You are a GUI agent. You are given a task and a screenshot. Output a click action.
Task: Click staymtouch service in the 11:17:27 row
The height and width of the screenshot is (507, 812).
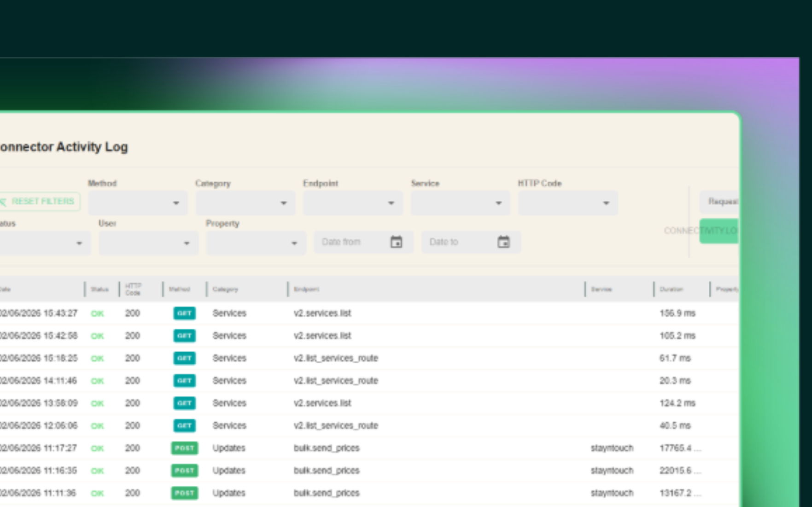[612, 448]
